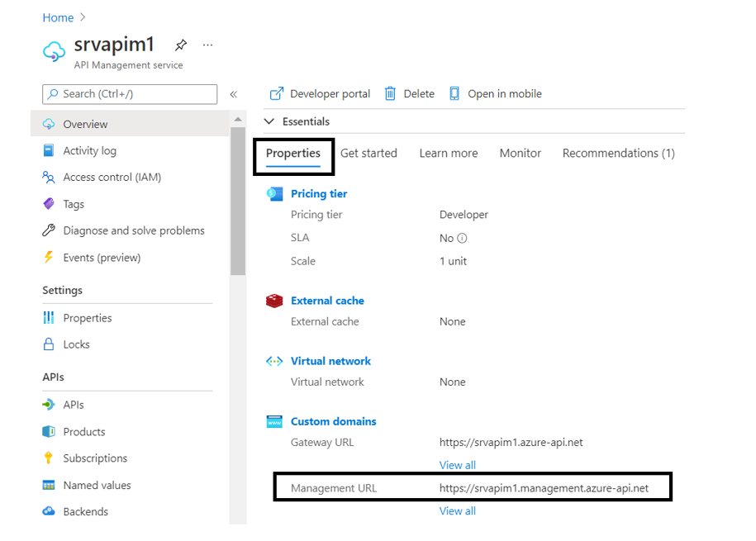Image resolution: width=756 pixels, height=541 pixels.
Task: Click the red External cache icon
Action: [x=274, y=301]
